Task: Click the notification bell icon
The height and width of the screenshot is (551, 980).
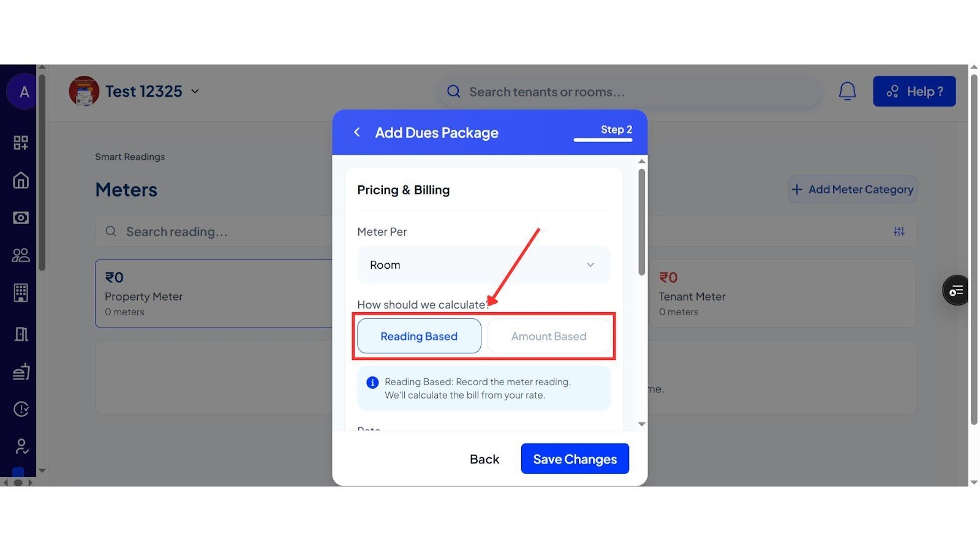Action: click(x=847, y=91)
